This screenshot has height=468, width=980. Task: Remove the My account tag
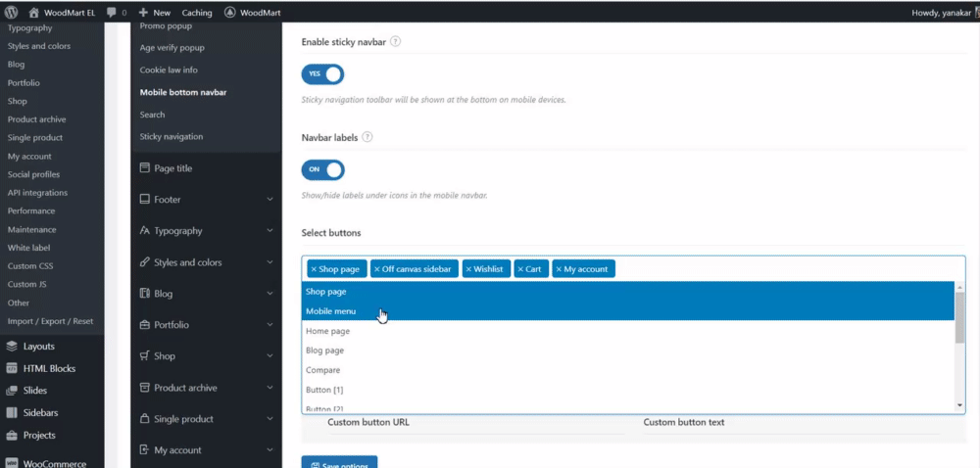click(x=559, y=269)
